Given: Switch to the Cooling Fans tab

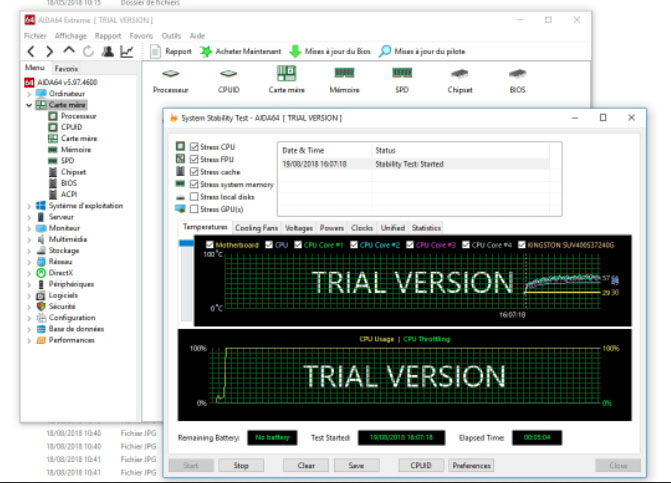Looking at the screenshot, I should pyautogui.click(x=256, y=228).
